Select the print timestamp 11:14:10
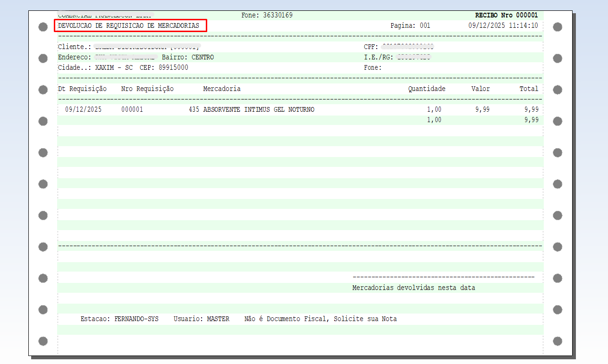This screenshot has height=364, width=608. 523,25
